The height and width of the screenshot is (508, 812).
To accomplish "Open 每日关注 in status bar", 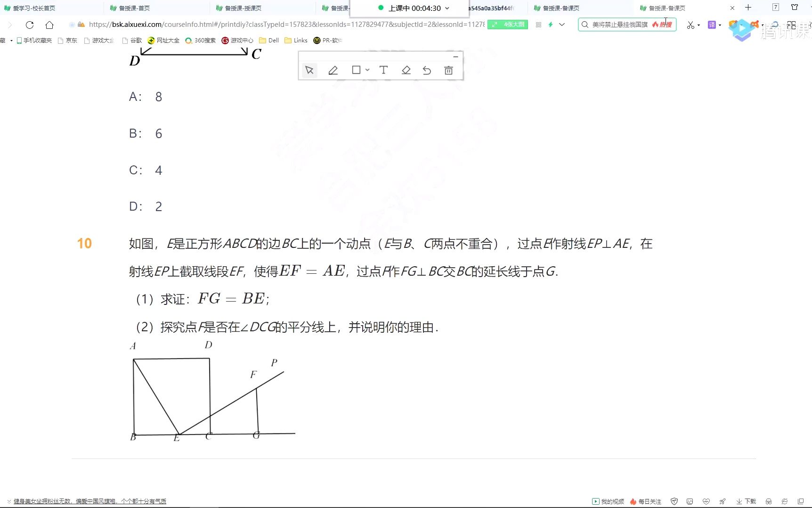I will click(x=646, y=501).
